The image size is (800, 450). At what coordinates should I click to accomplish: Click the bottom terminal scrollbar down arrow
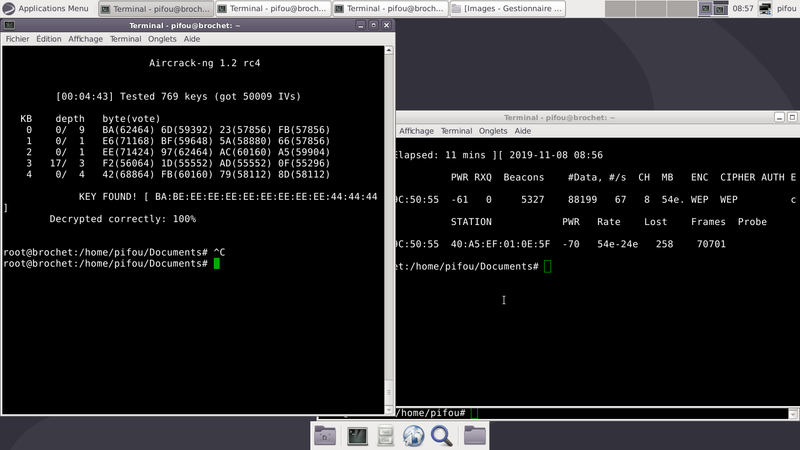point(793,414)
